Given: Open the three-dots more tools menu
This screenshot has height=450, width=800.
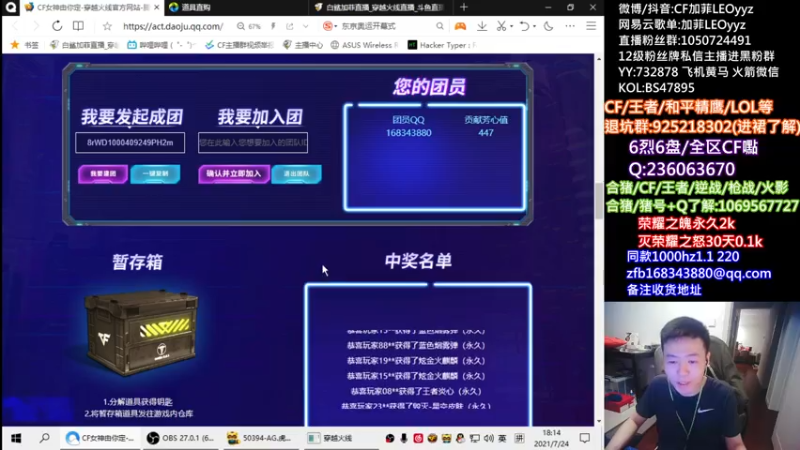Looking at the screenshot, I should [x=570, y=26].
